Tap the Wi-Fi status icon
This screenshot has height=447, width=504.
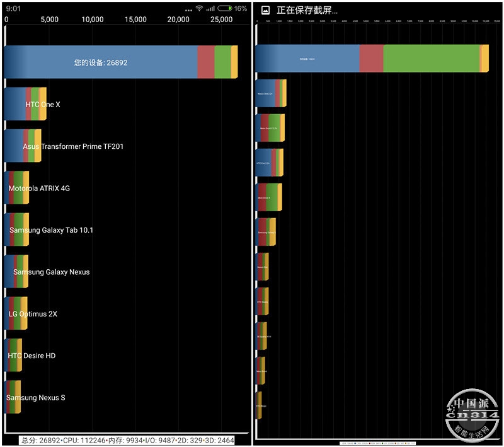(199, 8)
